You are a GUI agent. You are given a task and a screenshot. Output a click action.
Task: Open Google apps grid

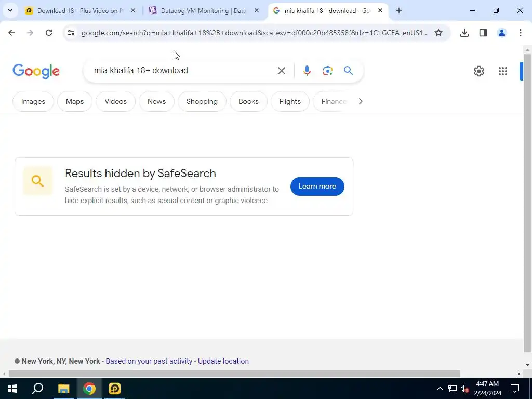click(x=503, y=71)
